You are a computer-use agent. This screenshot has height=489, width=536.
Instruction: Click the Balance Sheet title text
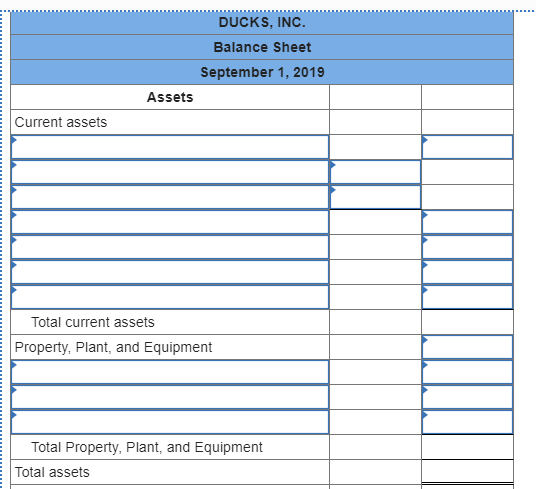(262, 47)
